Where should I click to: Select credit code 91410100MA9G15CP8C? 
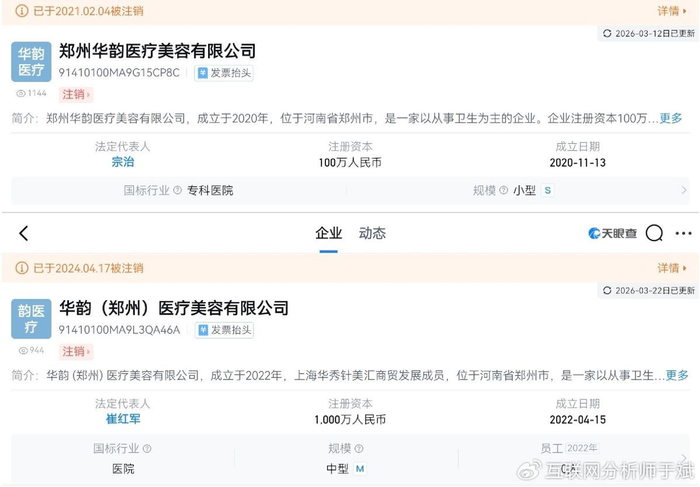pyautogui.click(x=119, y=73)
